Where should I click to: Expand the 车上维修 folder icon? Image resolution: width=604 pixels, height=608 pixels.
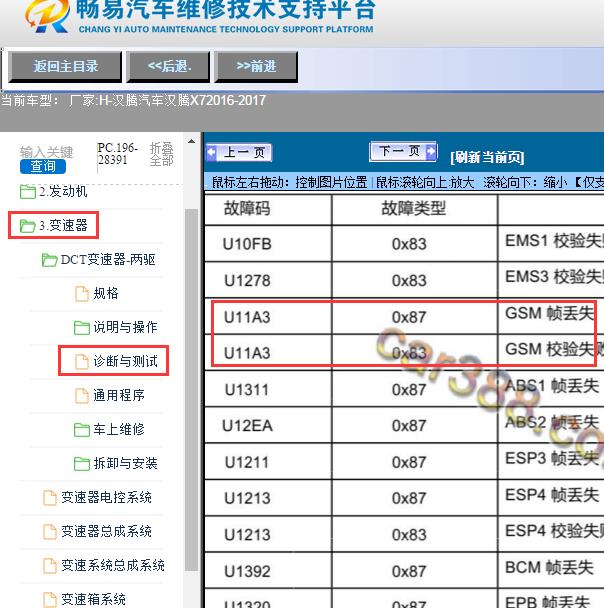point(81,430)
